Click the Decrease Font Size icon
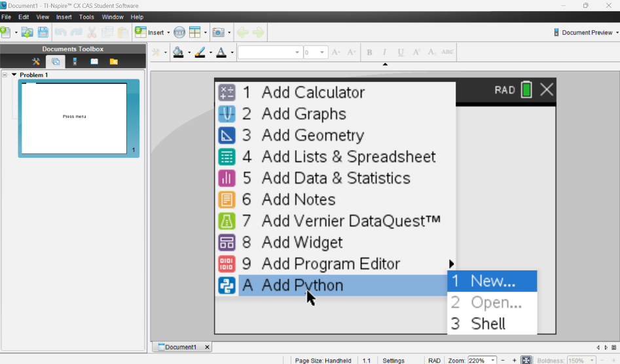The image size is (620, 364). point(351,52)
